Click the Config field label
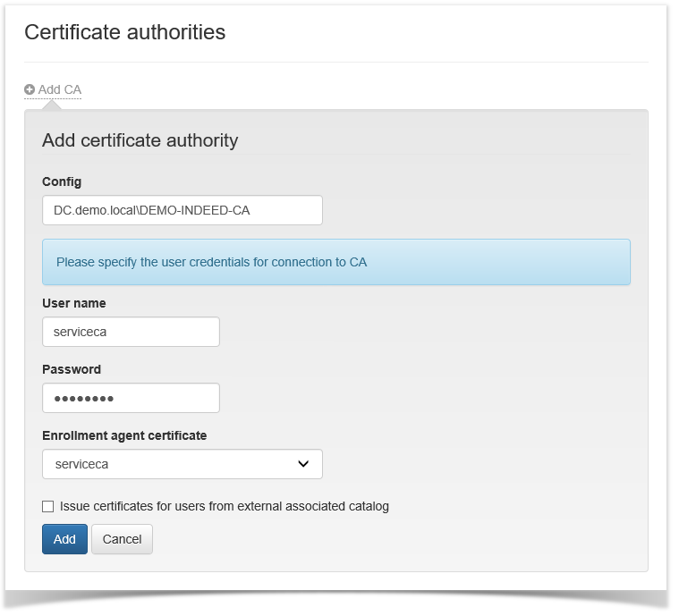 [62, 181]
